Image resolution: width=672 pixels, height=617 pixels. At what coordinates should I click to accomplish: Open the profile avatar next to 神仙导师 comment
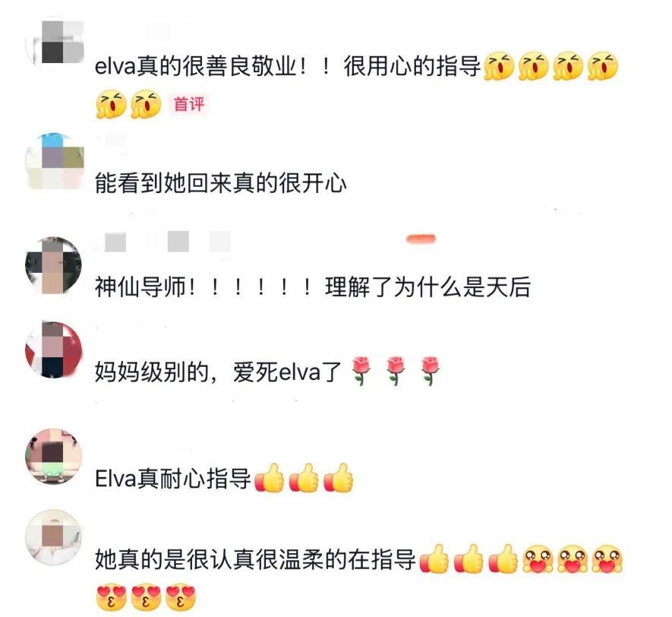(x=53, y=265)
